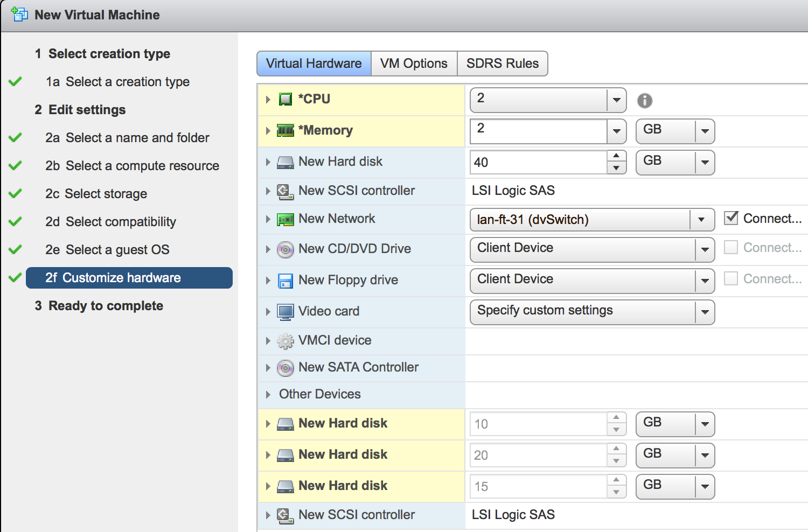Image resolution: width=808 pixels, height=532 pixels.
Task: Click the Video card display icon
Action: pyautogui.click(x=284, y=311)
